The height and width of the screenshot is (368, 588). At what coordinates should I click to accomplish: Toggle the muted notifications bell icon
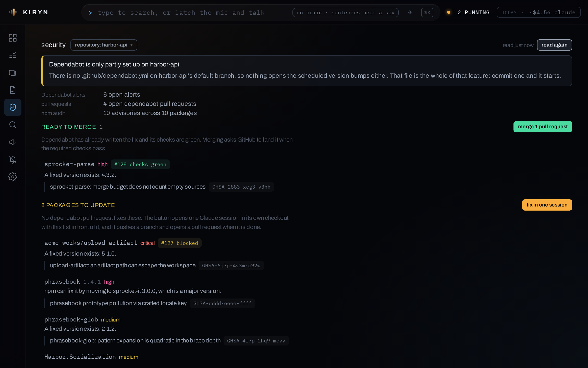13,159
